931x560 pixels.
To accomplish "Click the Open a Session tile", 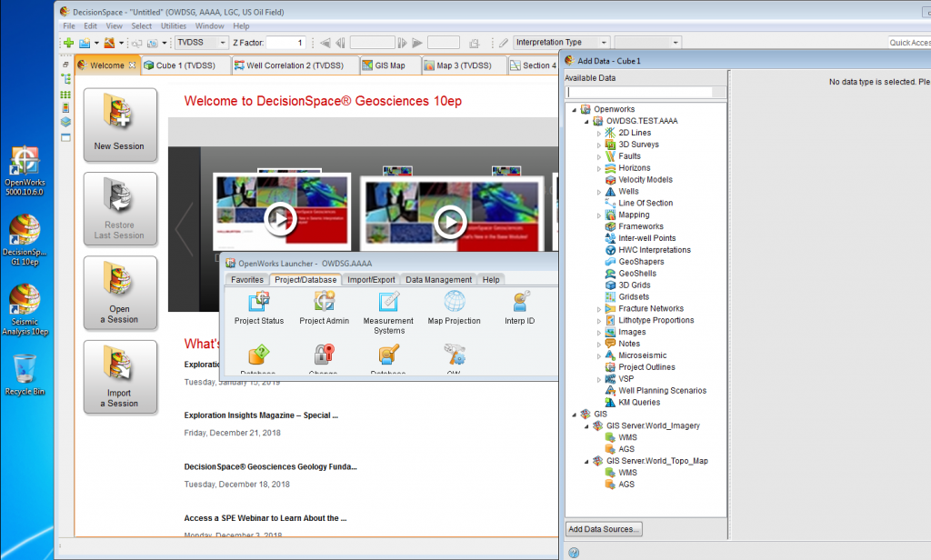I will coord(120,293).
